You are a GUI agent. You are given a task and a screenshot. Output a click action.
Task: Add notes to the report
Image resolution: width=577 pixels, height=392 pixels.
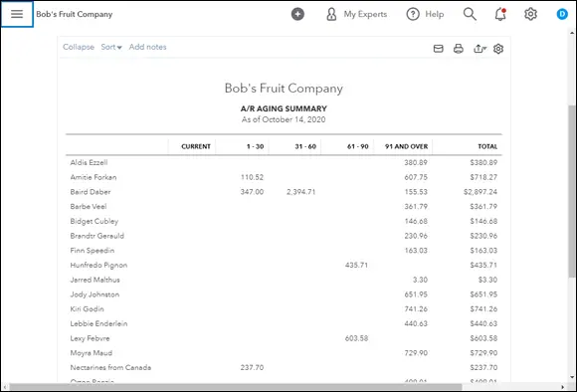[x=147, y=47]
